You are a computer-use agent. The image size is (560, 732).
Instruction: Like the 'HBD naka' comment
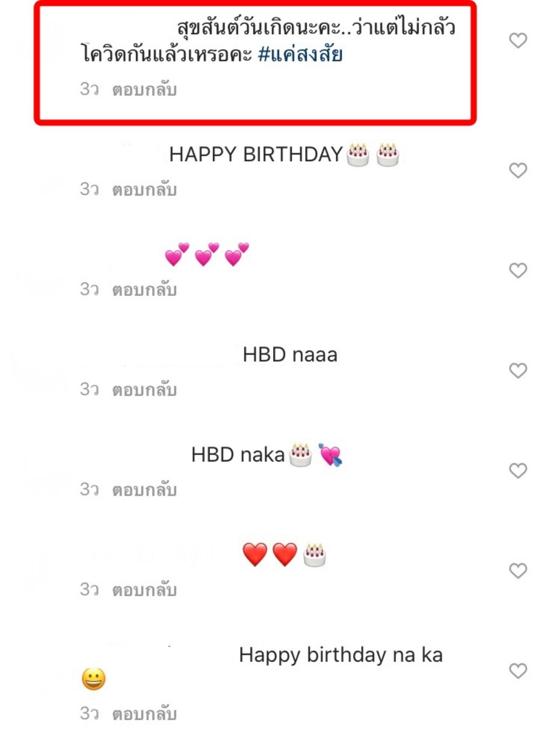[518, 471]
